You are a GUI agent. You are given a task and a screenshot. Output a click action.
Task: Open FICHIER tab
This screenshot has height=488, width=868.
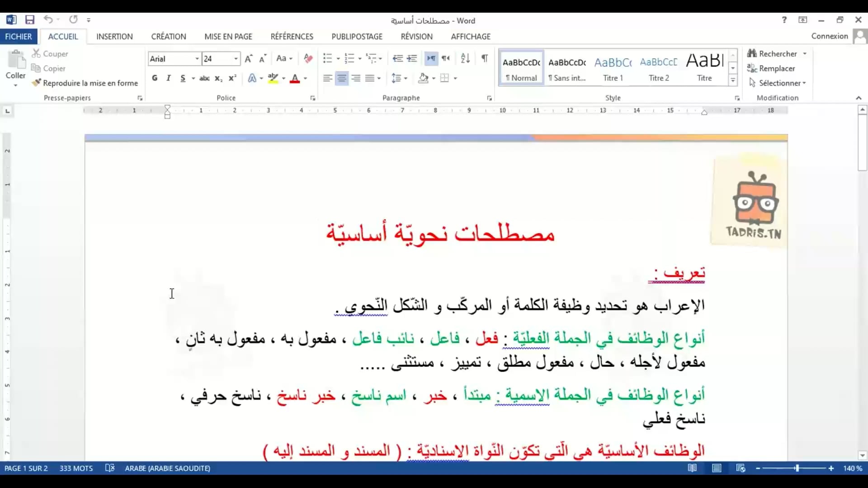coord(19,37)
